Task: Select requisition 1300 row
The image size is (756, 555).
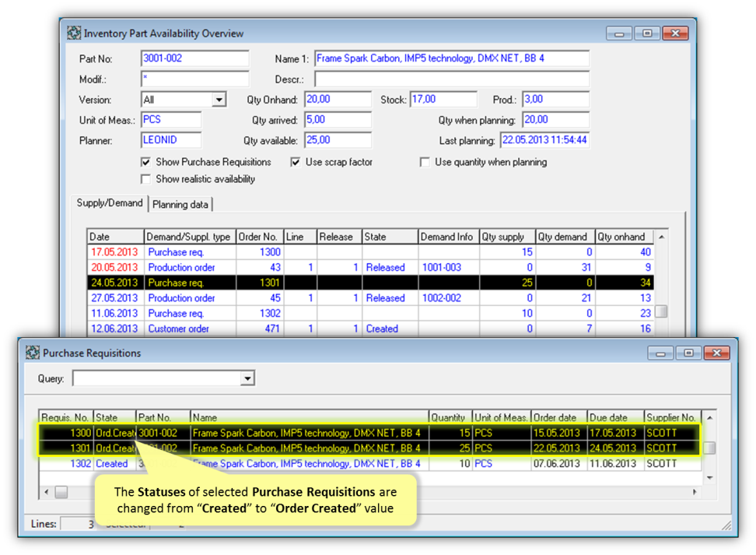Action: coord(369,433)
